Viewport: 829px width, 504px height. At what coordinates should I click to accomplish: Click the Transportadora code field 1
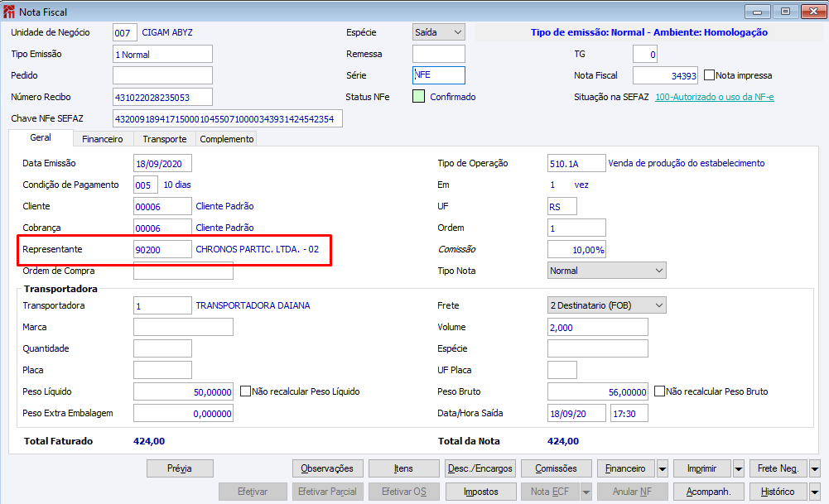[162, 305]
